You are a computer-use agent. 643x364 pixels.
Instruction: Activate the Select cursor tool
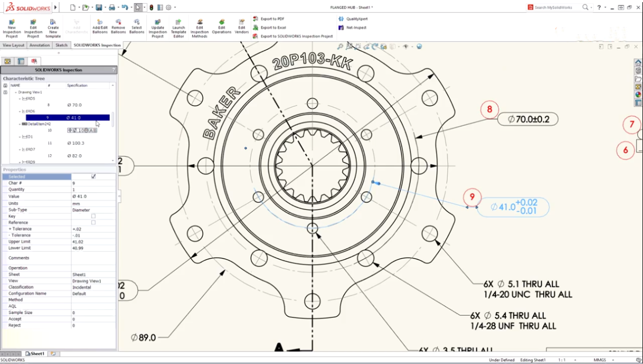[x=138, y=7]
